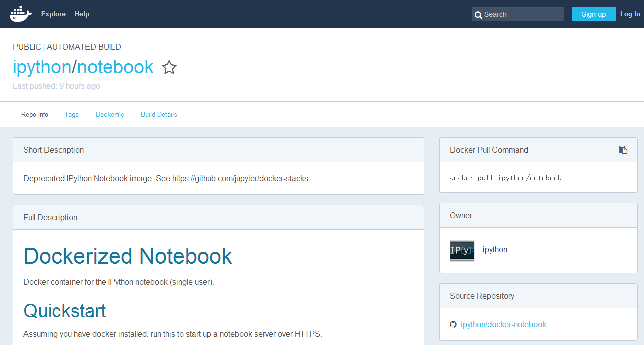Switch to the Tags tab
The height and width of the screenshot is (345, 644).
pos(72,114)
